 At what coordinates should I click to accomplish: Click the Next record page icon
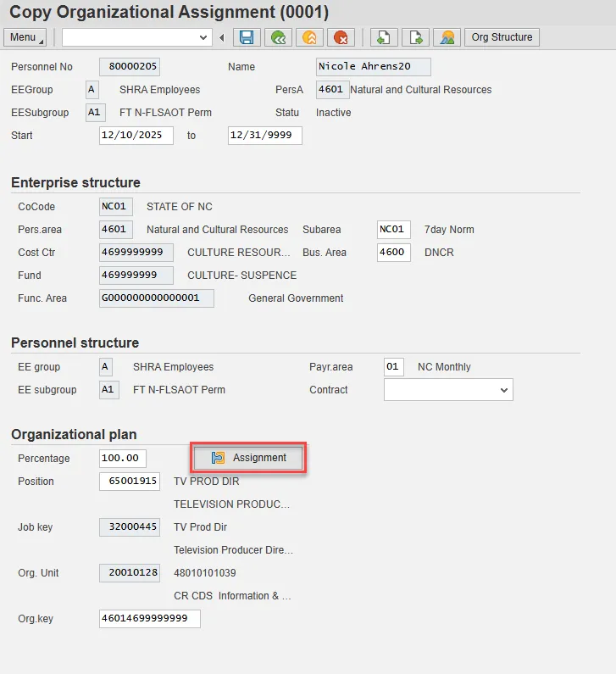(x=415, y=37)
